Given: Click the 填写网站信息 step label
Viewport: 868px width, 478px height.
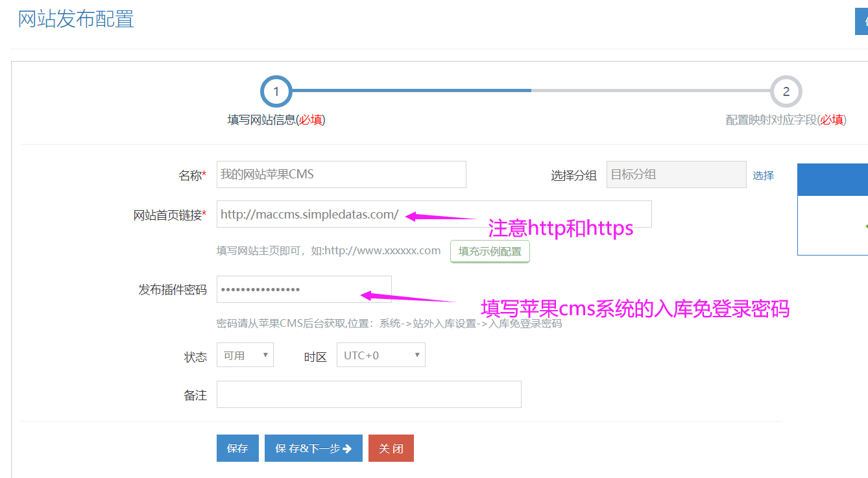Looking at the screenshot, I should click(x=276, y=120).
